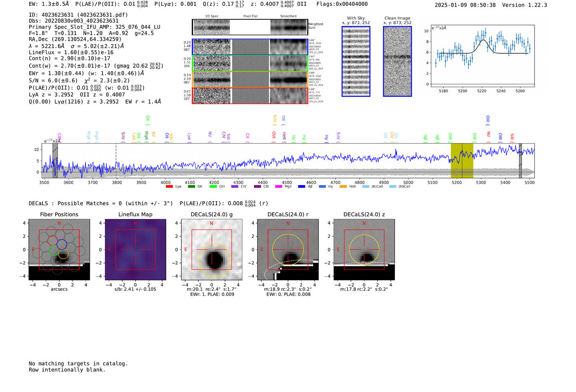576x392 pixels.
Task: Select 'No matching targets in catalog.' text
Action: (x=78, y=364)
